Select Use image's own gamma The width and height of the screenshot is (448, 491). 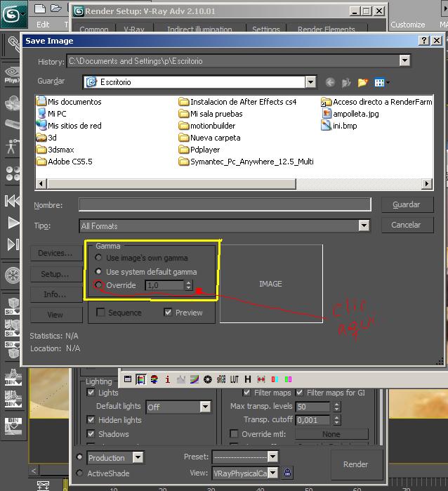click(98, 257)
